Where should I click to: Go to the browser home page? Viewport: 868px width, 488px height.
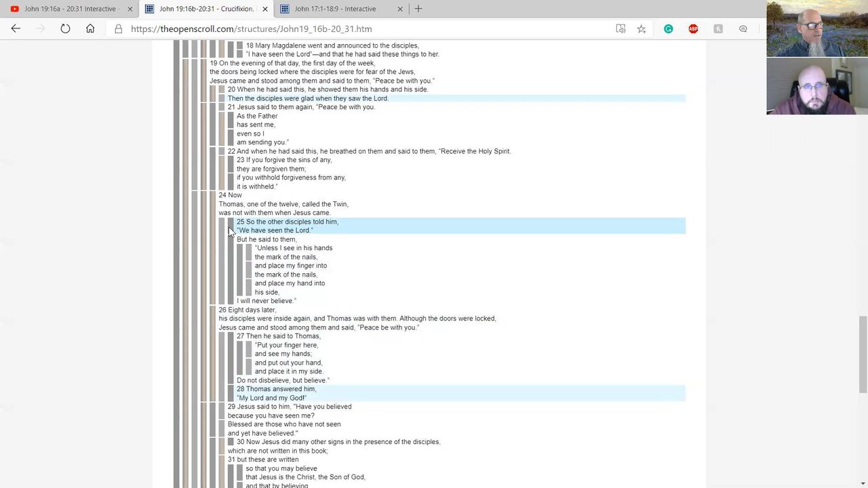pyautogui.click(x=90, y=28)
